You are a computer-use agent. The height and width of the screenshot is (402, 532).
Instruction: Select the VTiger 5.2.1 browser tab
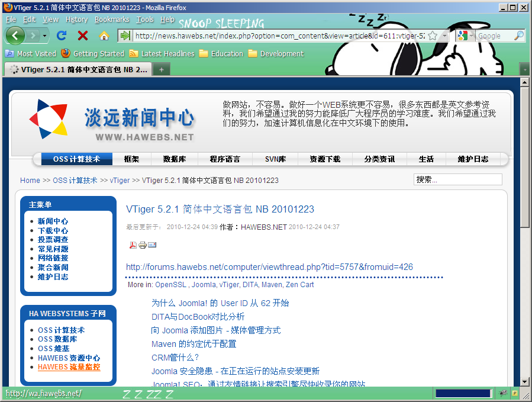pyautogui.click(x=78, y=70)
